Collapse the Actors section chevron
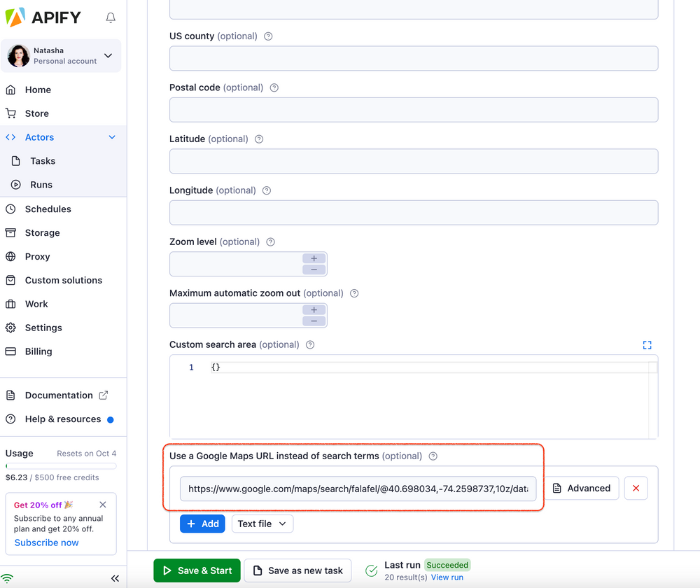This screenshot has width=700, height=588. pyautogui.click(x=111, y=137)
